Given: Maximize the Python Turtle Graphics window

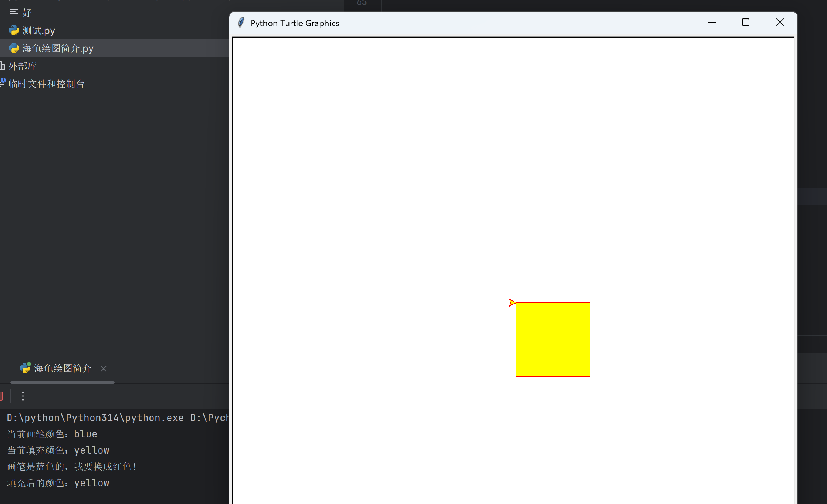Looking at the screenshot, I should tap(746, 23).
